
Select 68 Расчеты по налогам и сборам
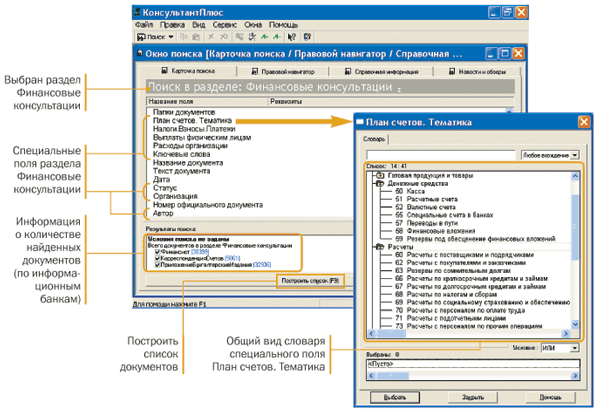point(446,294)
